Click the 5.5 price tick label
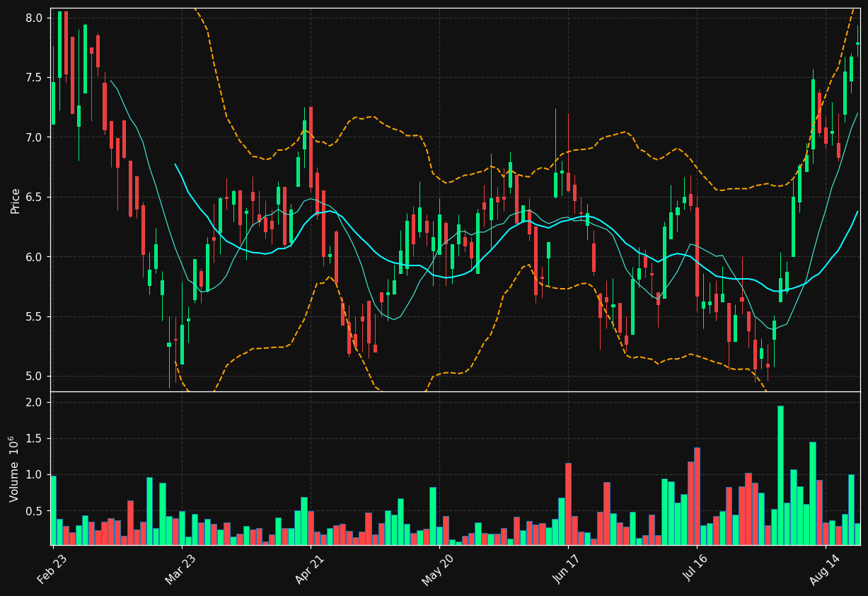 [35, 316]
